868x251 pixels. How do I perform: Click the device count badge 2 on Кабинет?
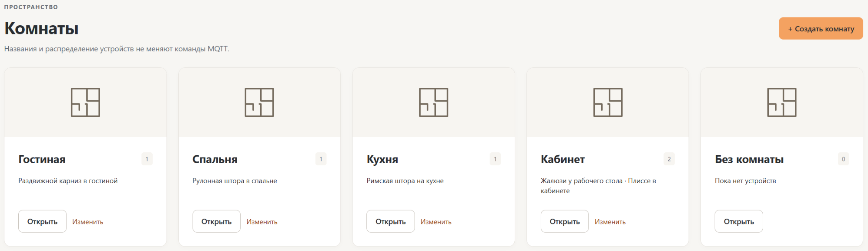[669, 159]
